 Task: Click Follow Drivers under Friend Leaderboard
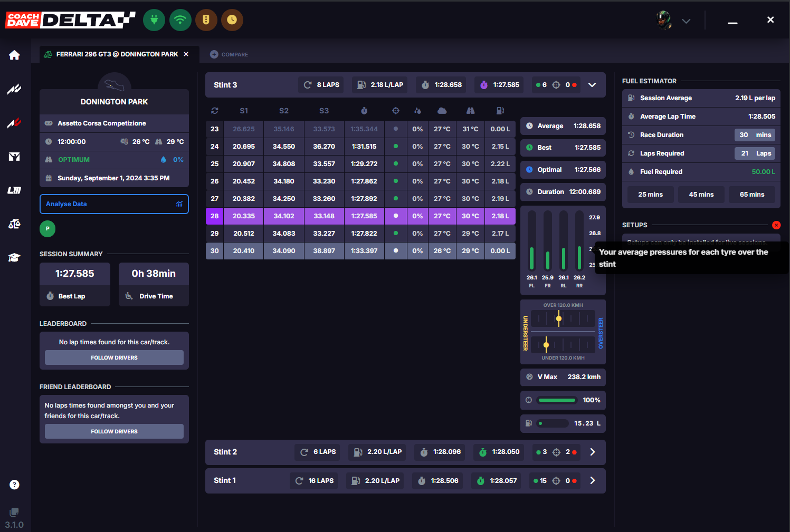tap(114, 431)
